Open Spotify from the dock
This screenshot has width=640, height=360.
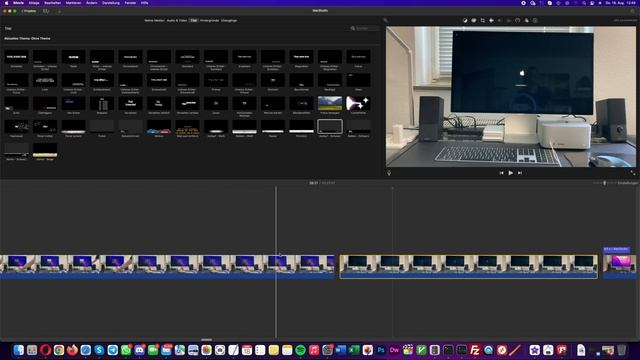300,350
